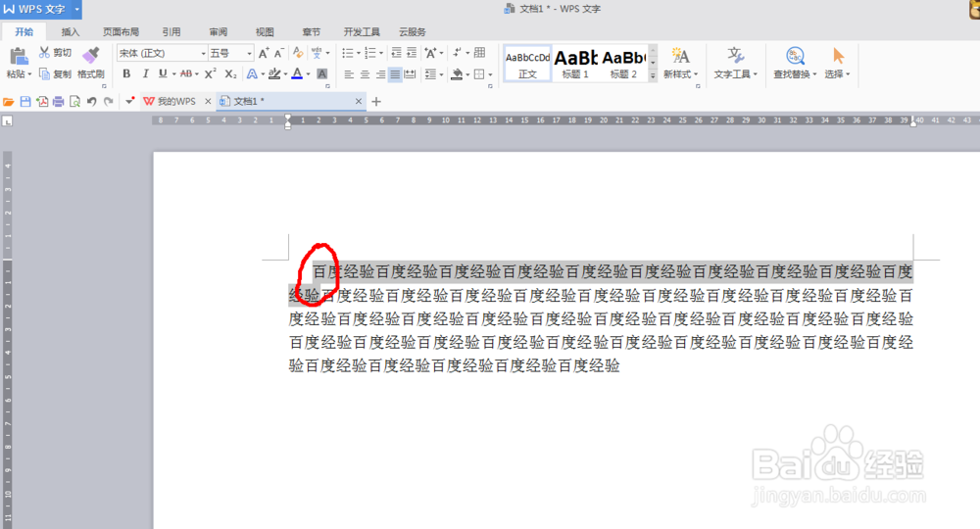Toggle strikethrough AB formatting

(185, 73)
